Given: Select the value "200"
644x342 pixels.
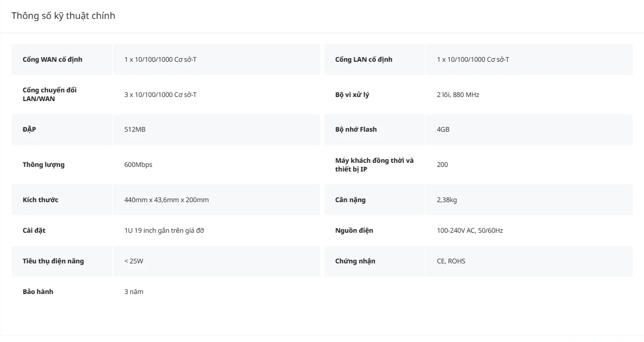Looking at the screenshot, I should (x=442, y=164).
